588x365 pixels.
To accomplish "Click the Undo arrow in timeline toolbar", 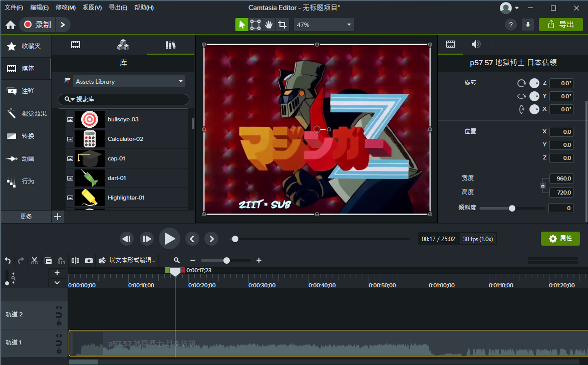I will [x=8, y=260].
